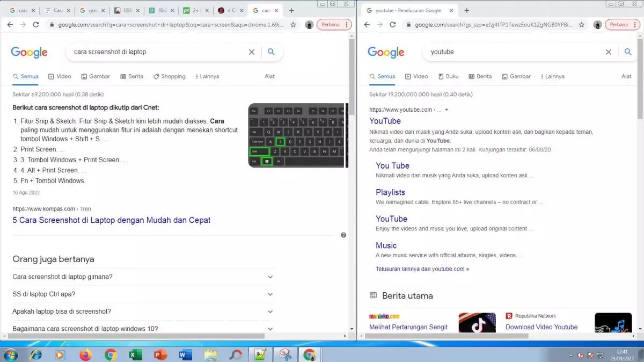Open 'Lainnya' more menu in the left window
This screenshot has width=644, height=362.
click(207, 76)
